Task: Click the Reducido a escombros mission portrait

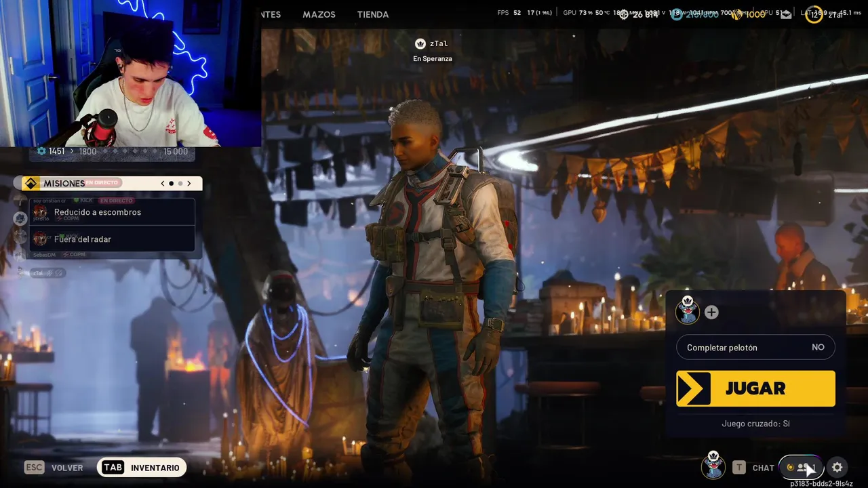Action: 41,212
